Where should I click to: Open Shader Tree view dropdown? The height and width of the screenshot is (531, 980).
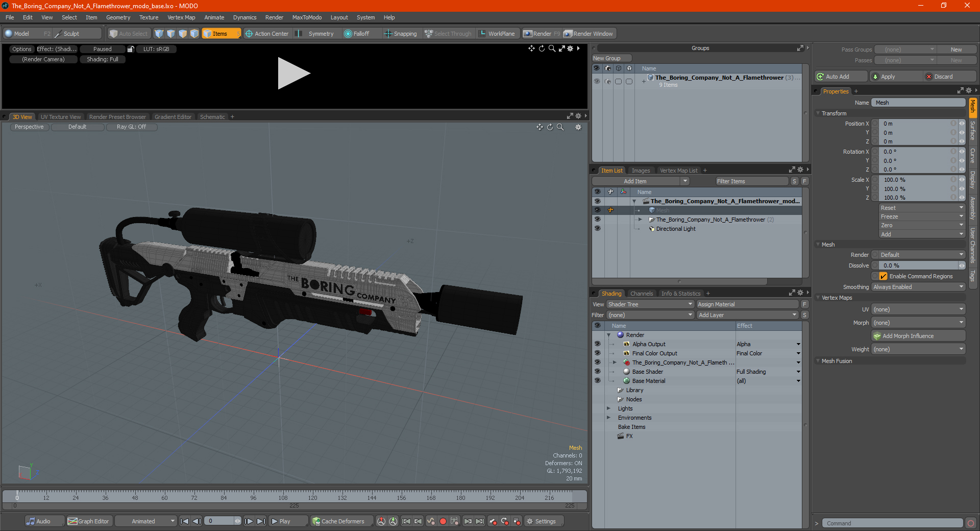tap(650, 304)
